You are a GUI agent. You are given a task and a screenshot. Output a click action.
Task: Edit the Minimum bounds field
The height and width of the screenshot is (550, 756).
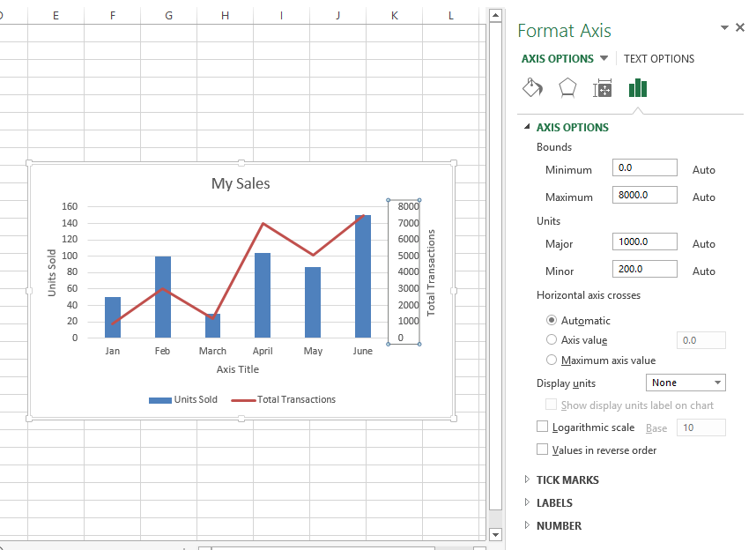point(644,167)
